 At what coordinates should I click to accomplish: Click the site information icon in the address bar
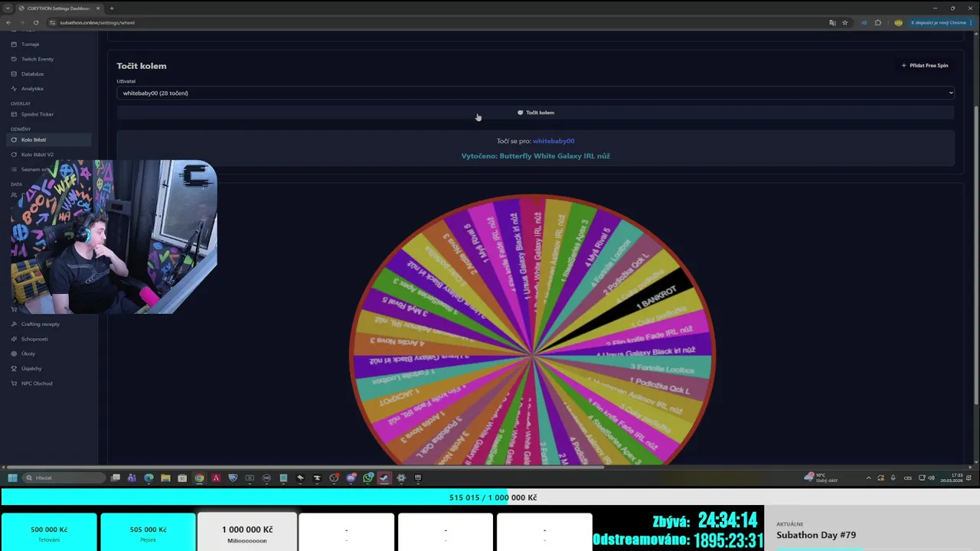53,22
